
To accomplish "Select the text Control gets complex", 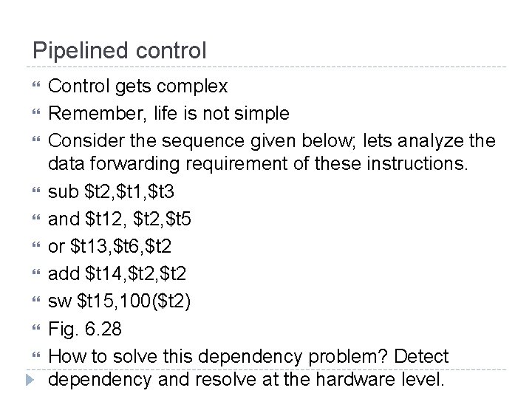I will (x=137, y=86).
